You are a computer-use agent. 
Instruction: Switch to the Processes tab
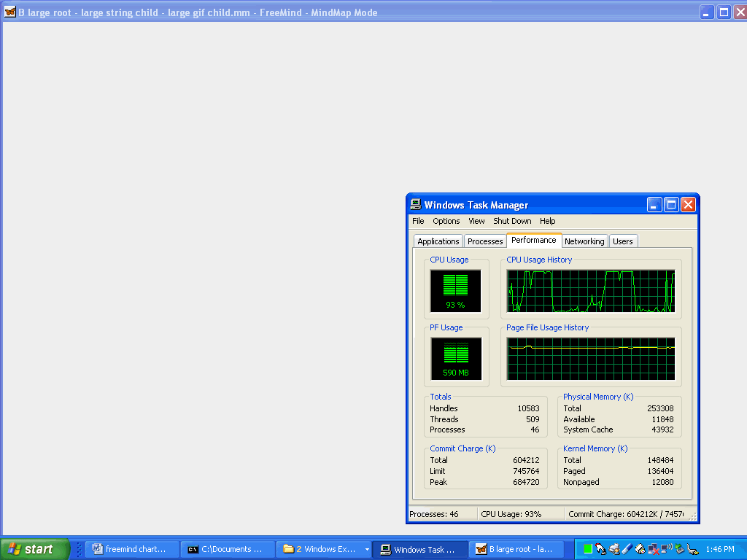pos(485,241)
